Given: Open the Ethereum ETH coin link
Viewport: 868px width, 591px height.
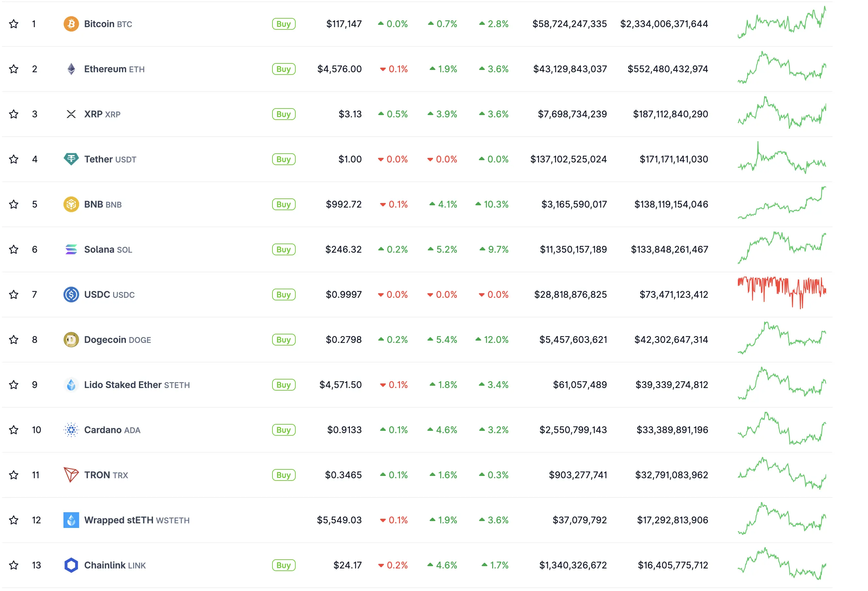Looking at the screenshot, I should pyautogui.click(x=114, y=69).
